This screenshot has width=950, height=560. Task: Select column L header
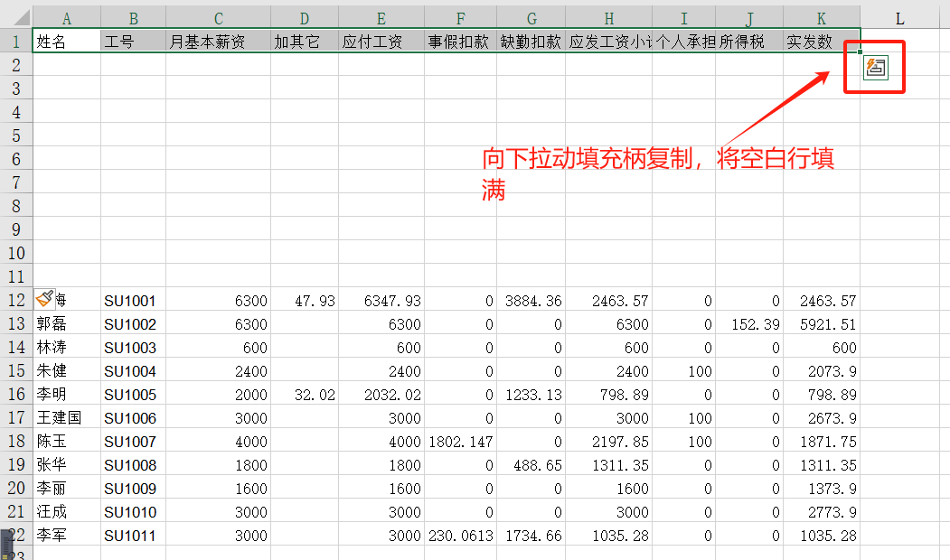(899, 18)
